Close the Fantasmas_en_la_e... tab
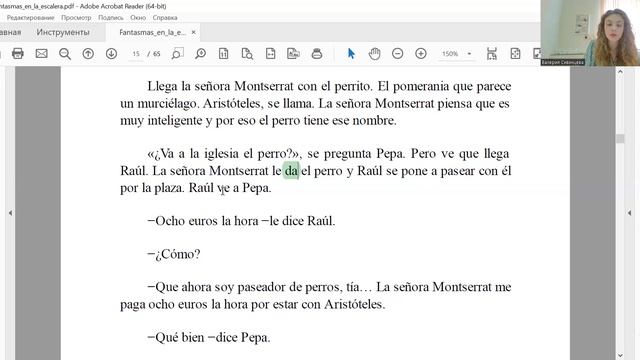Viewport: 640px width, 360px height. [x=193, y=32]
